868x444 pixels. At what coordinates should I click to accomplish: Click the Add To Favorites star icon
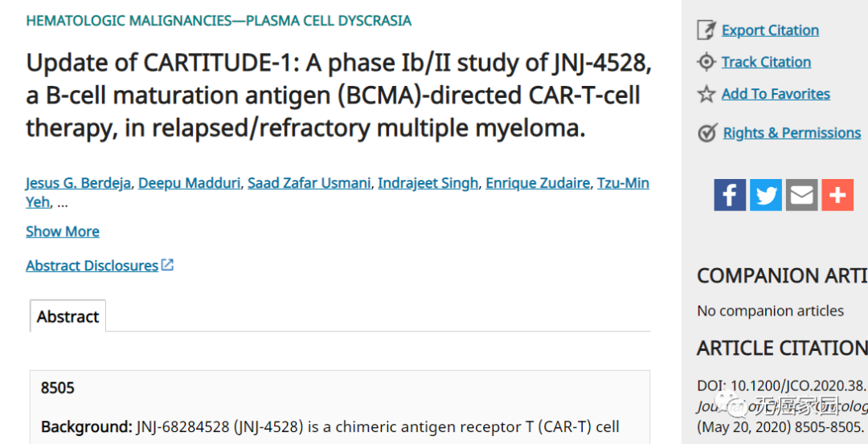coord(706,94)
